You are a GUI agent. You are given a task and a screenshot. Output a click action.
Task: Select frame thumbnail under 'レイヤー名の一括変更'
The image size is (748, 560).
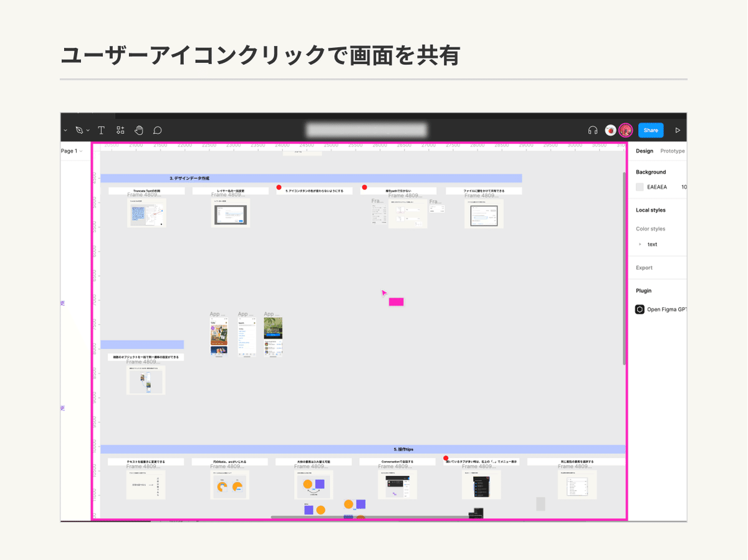(231, 213)
